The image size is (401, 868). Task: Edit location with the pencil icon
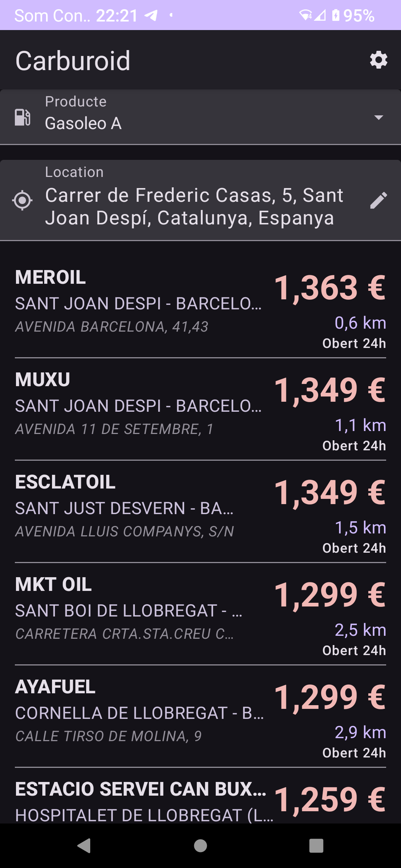tap(378, 200)
